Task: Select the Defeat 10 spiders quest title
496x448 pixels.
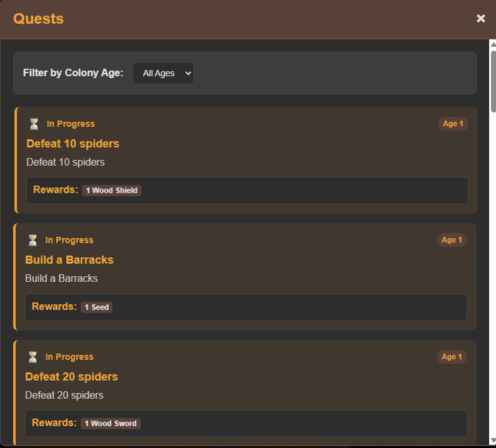Action: 72,144
